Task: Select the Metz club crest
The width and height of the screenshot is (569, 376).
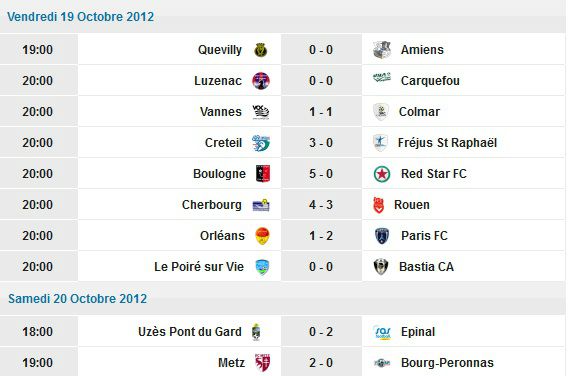Action: tap(262, 363)
